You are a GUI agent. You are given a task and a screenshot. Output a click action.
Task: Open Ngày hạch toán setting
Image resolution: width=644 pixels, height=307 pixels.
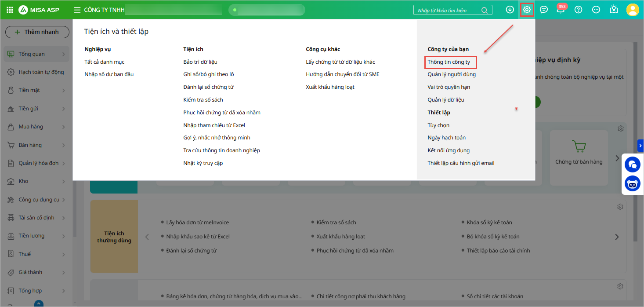click(x=447, y=138)
